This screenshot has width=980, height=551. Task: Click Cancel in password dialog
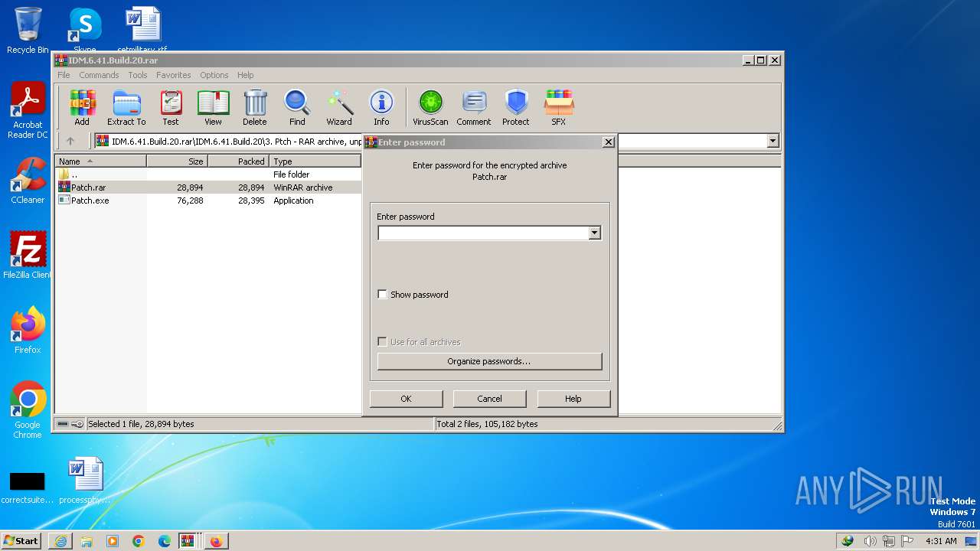click(489, 399)
